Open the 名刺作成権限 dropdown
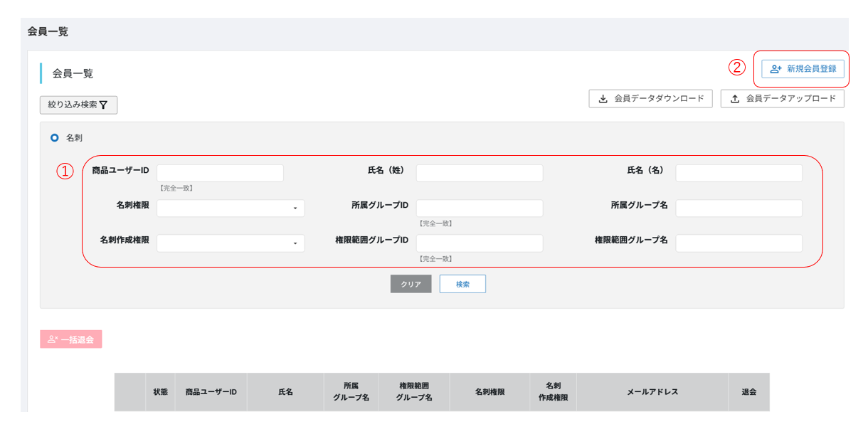 [231, 243]
